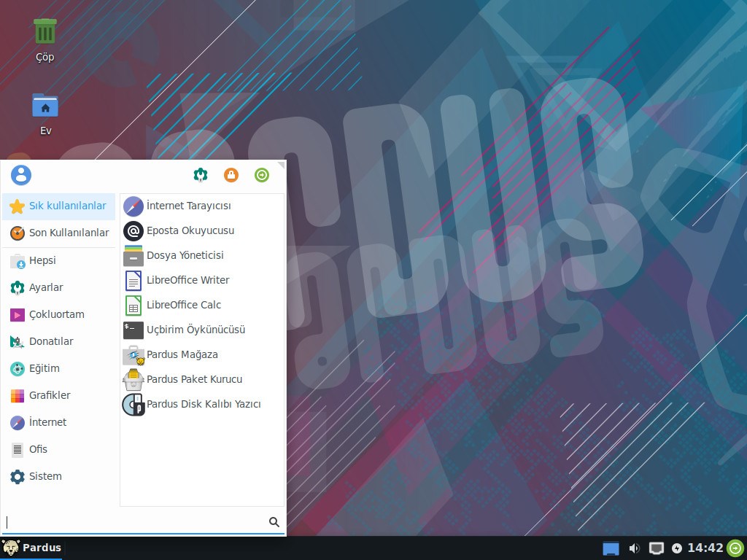Open the power manager lightning icon in the panel
The image size is (747, 560).
(x=676, y=548)
